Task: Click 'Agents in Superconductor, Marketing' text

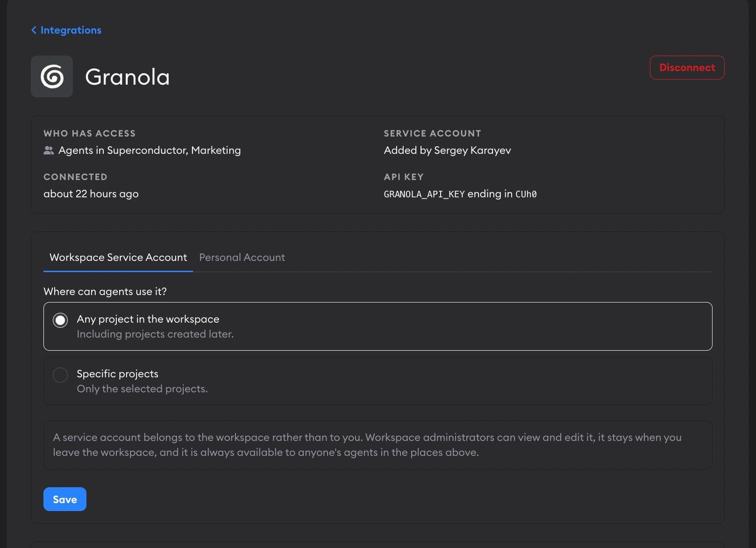Action: pos(150,150)
